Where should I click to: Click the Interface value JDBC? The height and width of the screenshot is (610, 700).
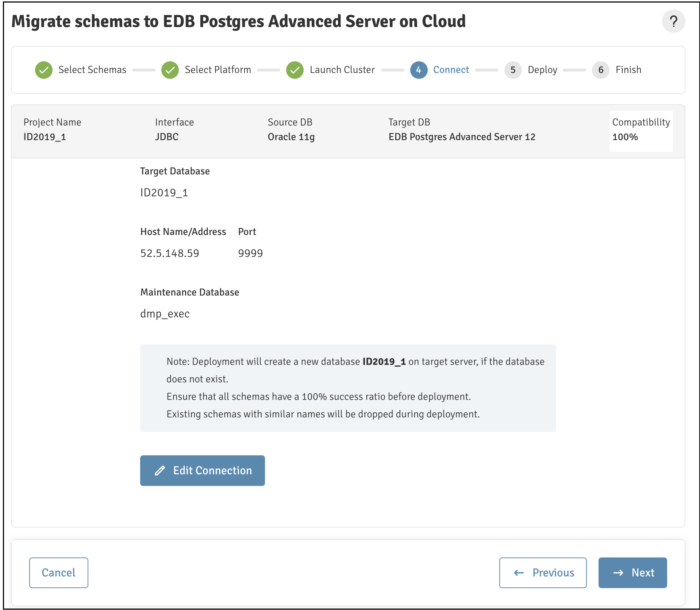[167, 137]
